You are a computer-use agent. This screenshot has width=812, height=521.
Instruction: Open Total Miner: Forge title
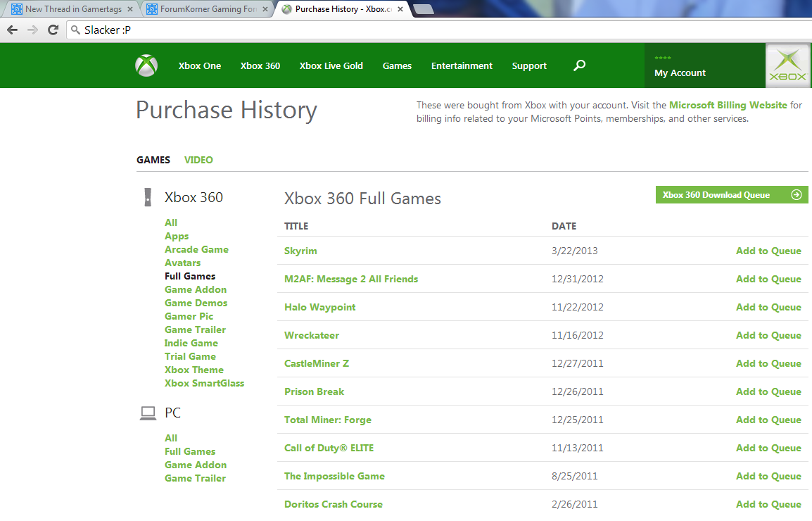(x=327, y=420)
